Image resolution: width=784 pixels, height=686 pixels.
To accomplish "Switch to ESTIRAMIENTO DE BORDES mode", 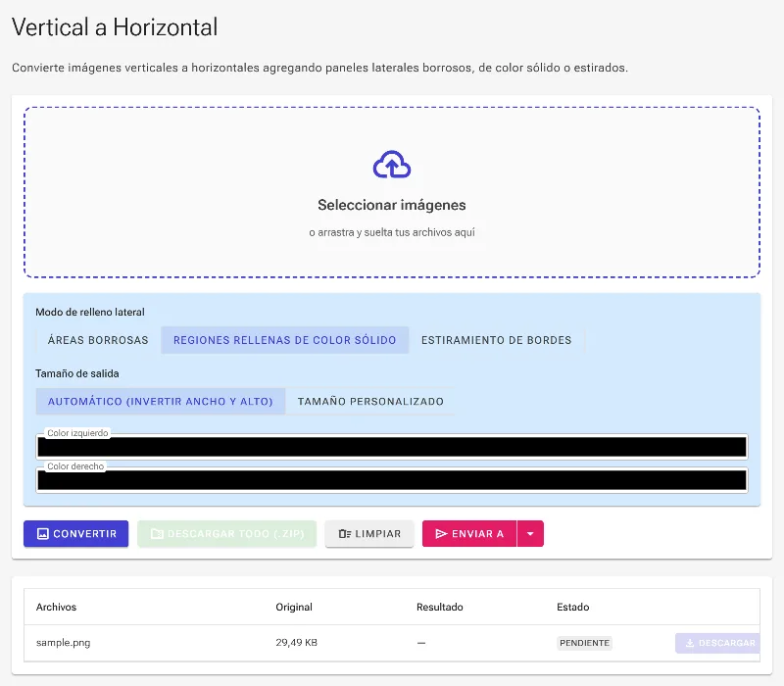I will (496, 340).
